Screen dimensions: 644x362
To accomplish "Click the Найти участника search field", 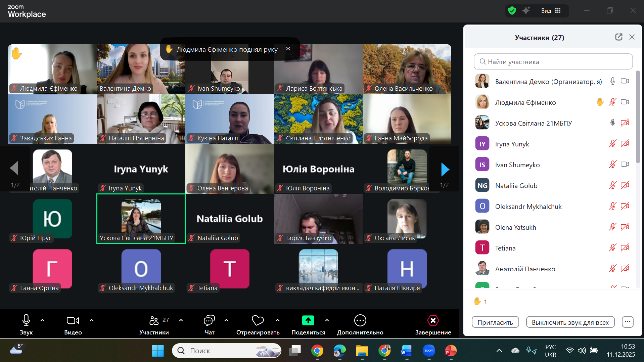I will [553, 61].
